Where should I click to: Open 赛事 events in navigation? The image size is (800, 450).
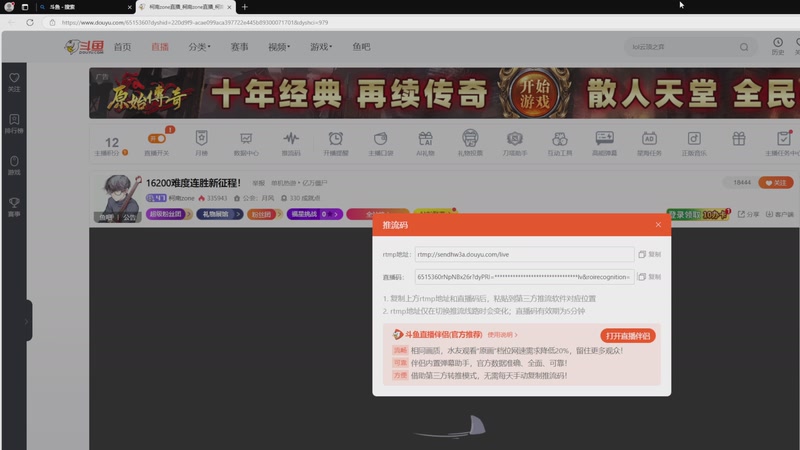pyautogui.click(x=239, y=47)
